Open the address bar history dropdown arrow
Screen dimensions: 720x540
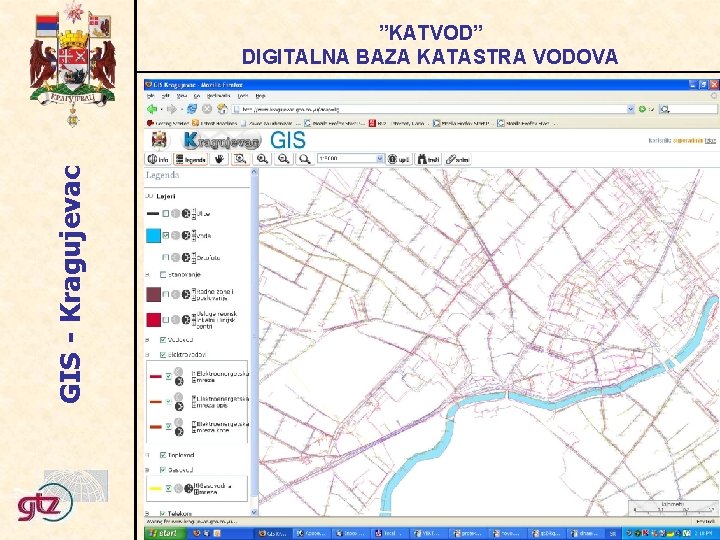(630, 109)
